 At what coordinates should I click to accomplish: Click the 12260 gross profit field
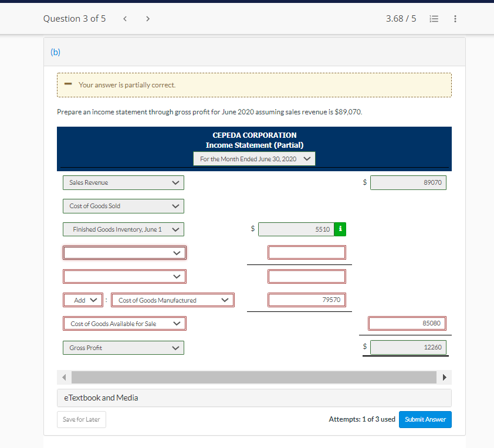tap(408, 347)
